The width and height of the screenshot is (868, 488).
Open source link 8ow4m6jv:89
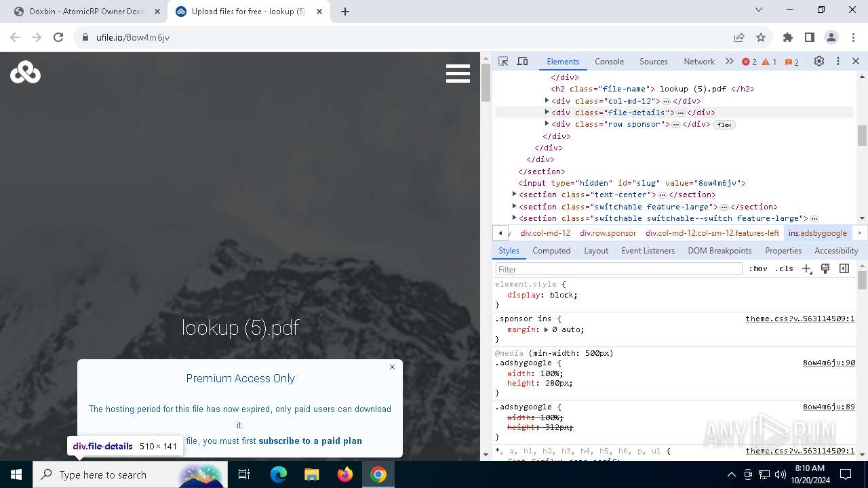click(829, 407)
